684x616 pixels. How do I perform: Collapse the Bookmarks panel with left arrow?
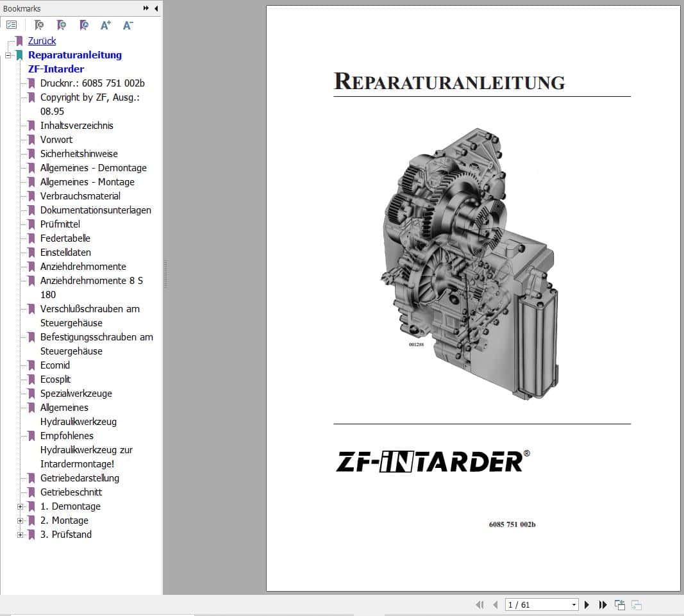[x=156, y=8]
